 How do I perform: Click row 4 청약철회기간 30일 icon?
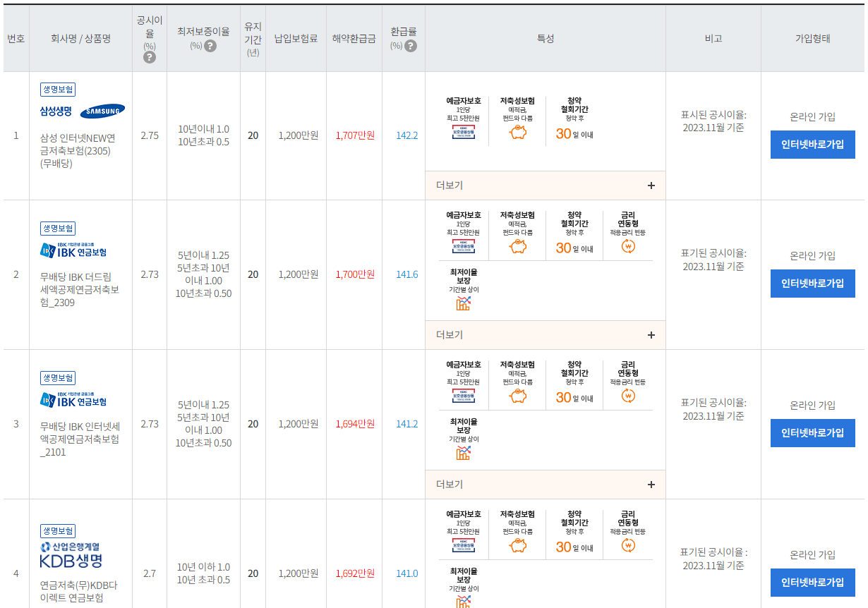[574, 546]
